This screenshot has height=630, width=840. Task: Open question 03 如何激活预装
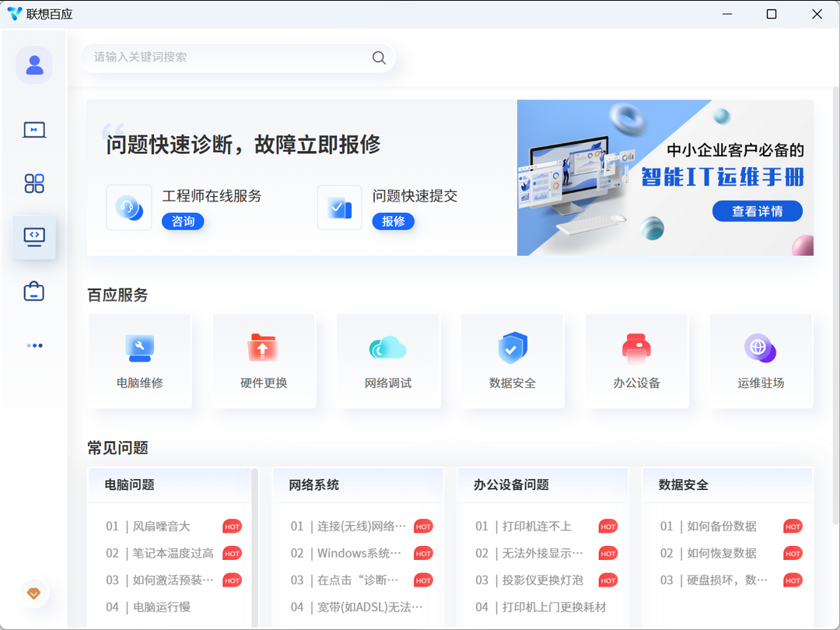[173, 580]
